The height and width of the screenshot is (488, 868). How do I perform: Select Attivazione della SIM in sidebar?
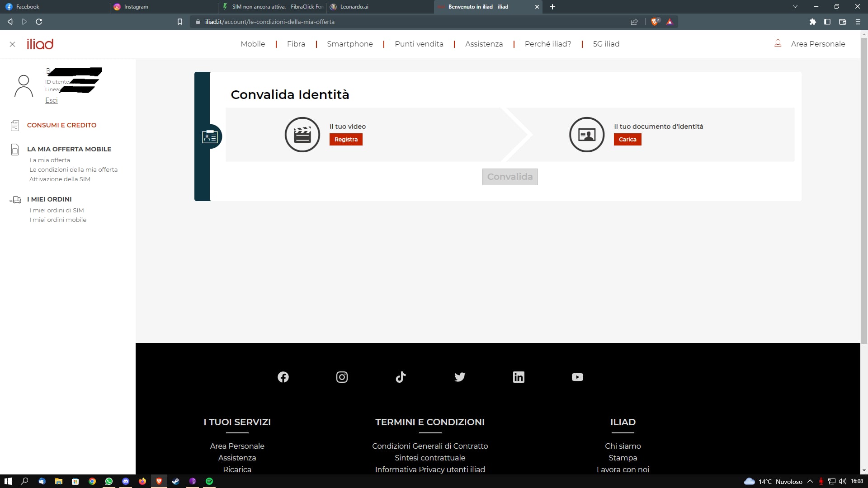[x=60, y=179]
